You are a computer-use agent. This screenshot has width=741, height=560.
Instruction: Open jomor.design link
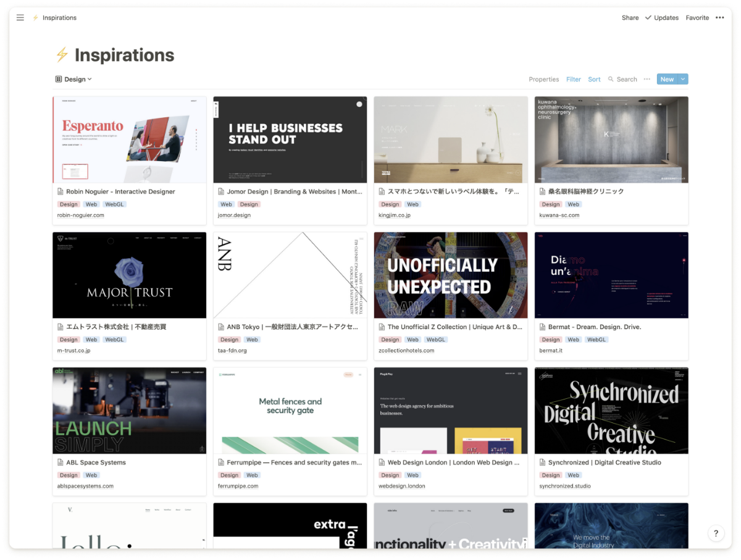point(234,215)
